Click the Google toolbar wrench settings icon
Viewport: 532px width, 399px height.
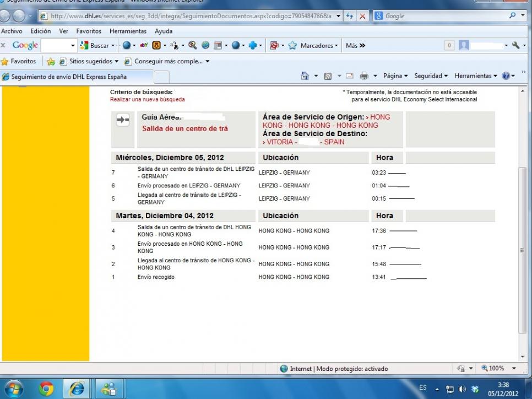(515, 45)
